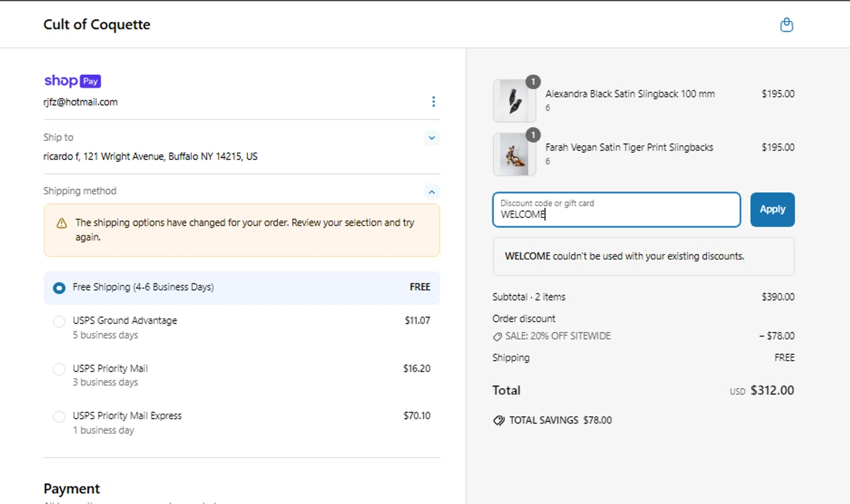
Task: Click the Cult of Coquette store title
Action: coord(97,24)
